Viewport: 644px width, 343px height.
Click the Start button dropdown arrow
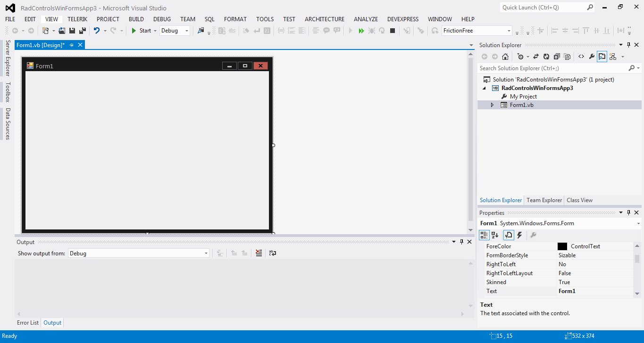pos(156,31)
